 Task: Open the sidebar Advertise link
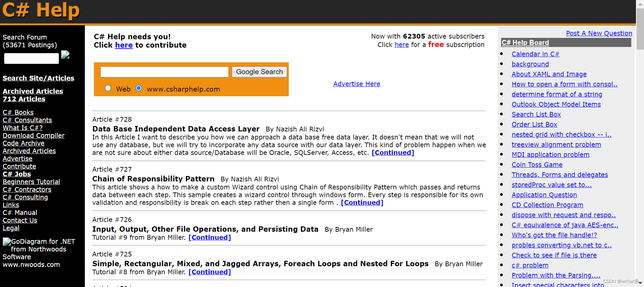17,159
